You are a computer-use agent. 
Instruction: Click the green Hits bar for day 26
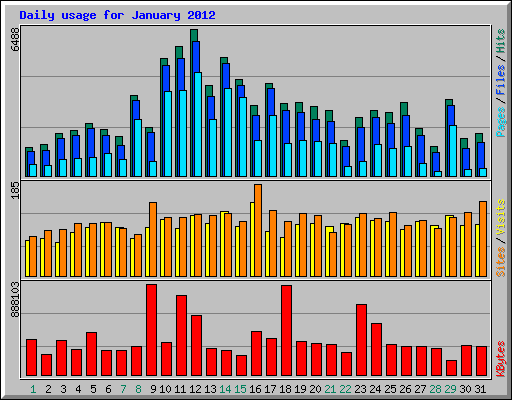tap(404, 109)
